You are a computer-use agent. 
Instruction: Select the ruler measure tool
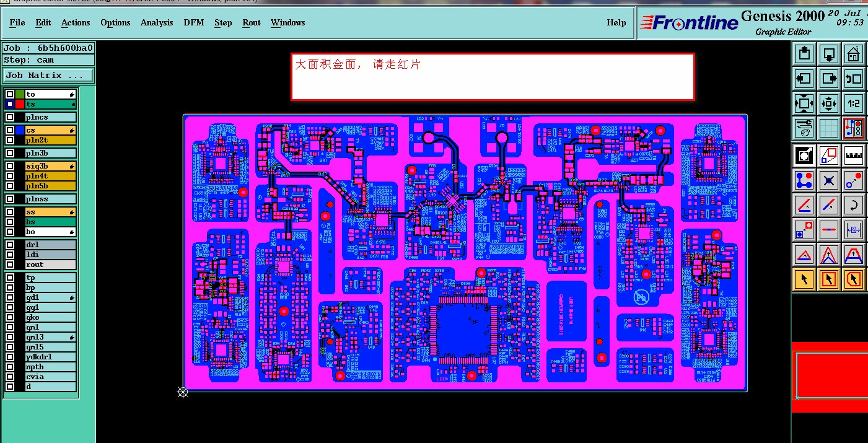[x=854, y=156]
